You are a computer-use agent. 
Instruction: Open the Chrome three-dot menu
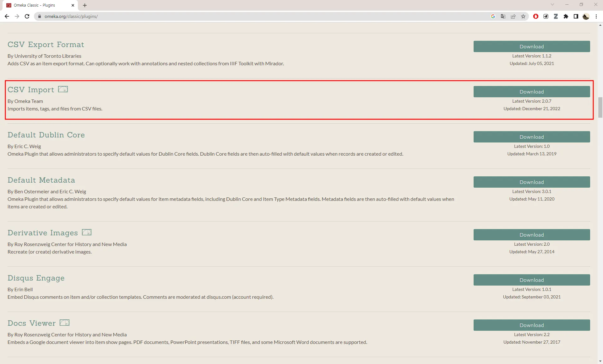tap(596, 16)
